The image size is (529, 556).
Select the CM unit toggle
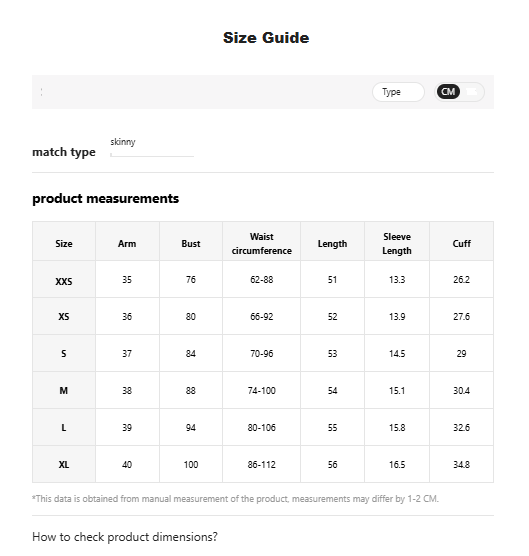pyautogui.click(x=448, y=92)
